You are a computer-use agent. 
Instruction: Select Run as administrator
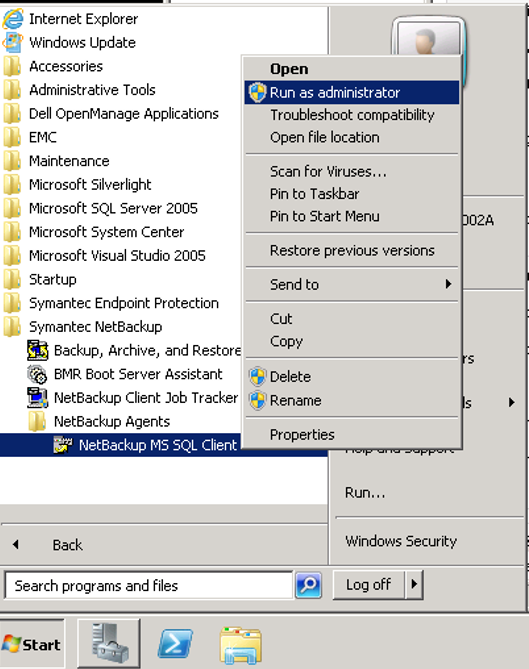[352, 93]
